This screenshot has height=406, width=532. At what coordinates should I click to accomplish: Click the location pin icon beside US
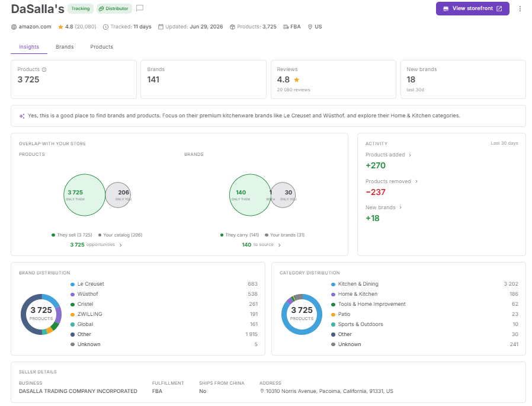pyautogui.click(x=310, y=27)
